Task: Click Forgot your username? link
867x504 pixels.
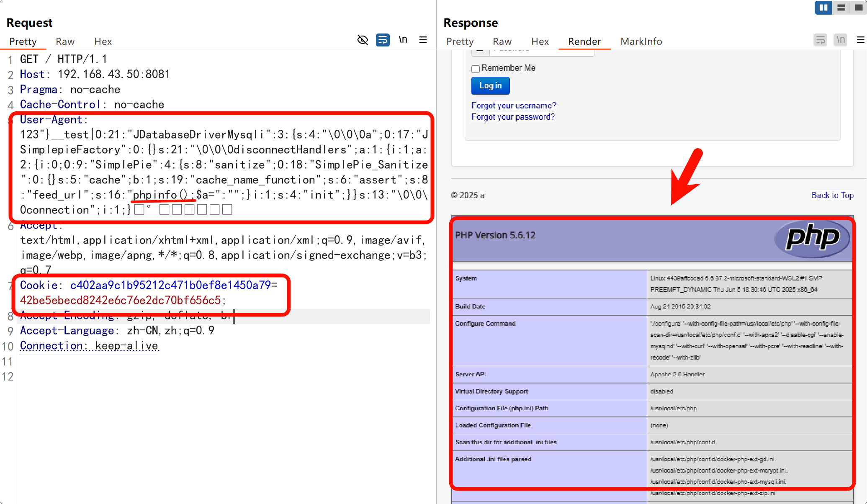Action: (514, 105)
